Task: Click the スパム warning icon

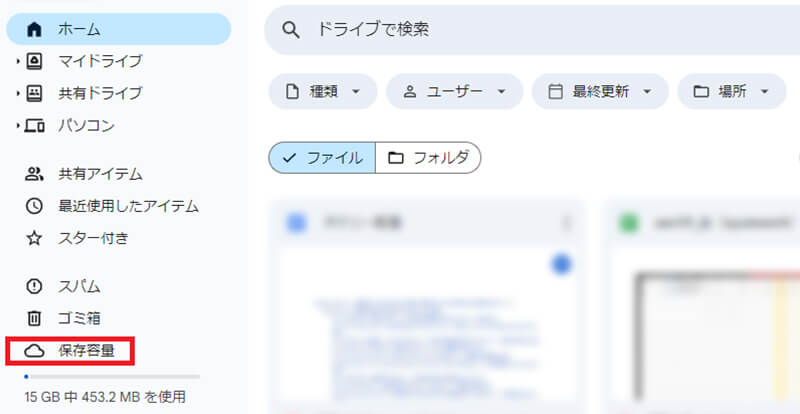Action: (34, 286)
